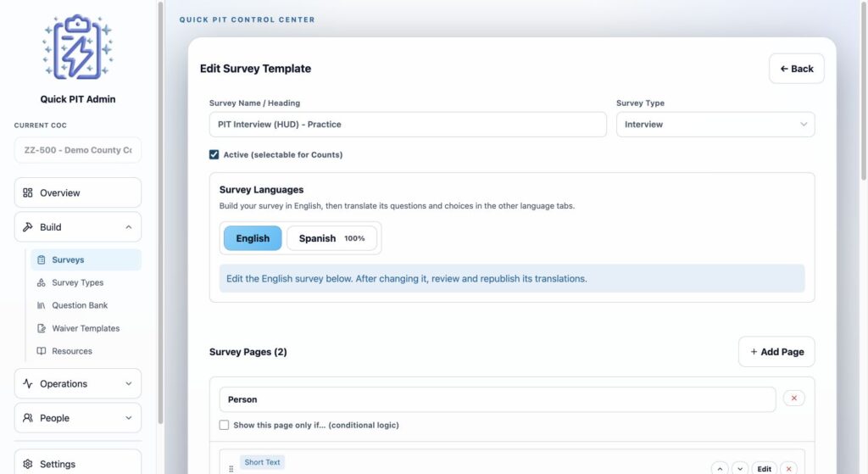Click the Quick PIT clipboard lightning logo
The width and height of the screenshot is (868, 474).
(x=77, y=47)
